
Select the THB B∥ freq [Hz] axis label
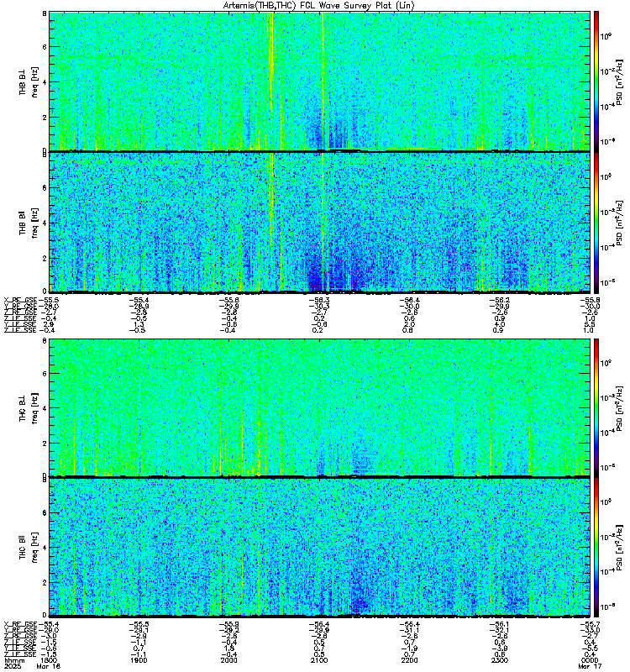[x=29, y=223]
